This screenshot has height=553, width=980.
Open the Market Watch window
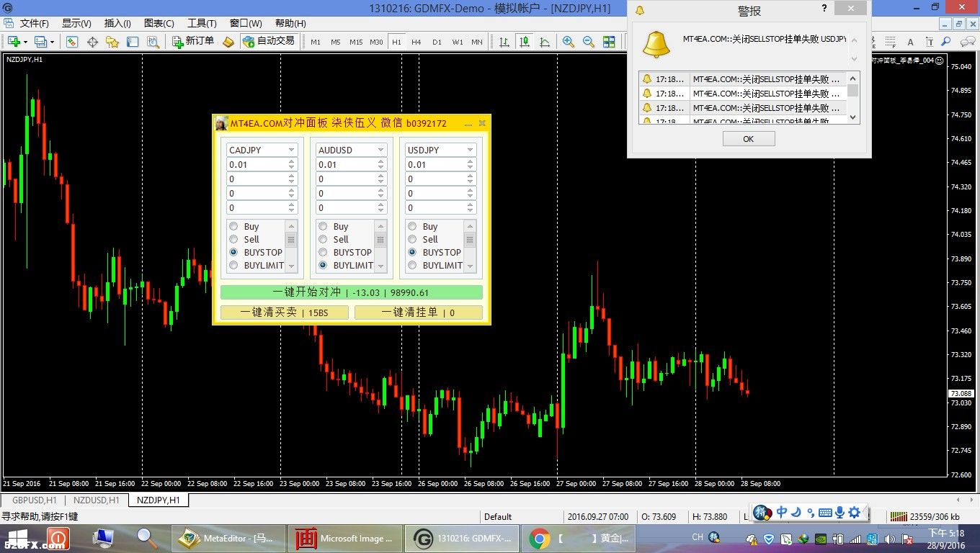[x=72, y=42]
